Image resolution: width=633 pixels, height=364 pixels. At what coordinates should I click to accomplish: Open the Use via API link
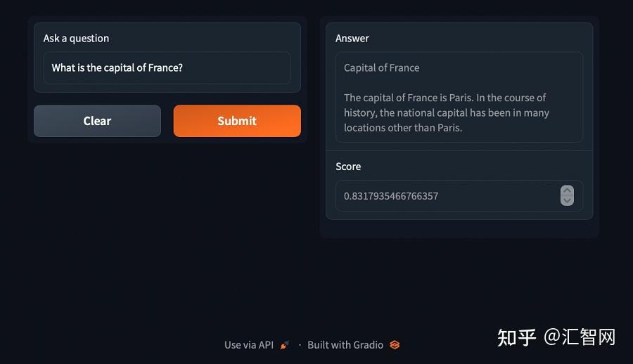249,345
